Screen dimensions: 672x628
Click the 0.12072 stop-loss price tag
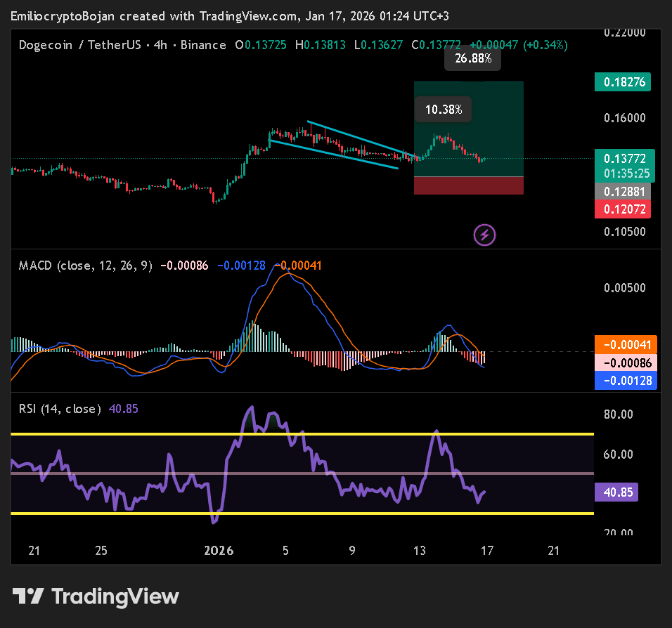pyautogui.click(x=623, y=209)
